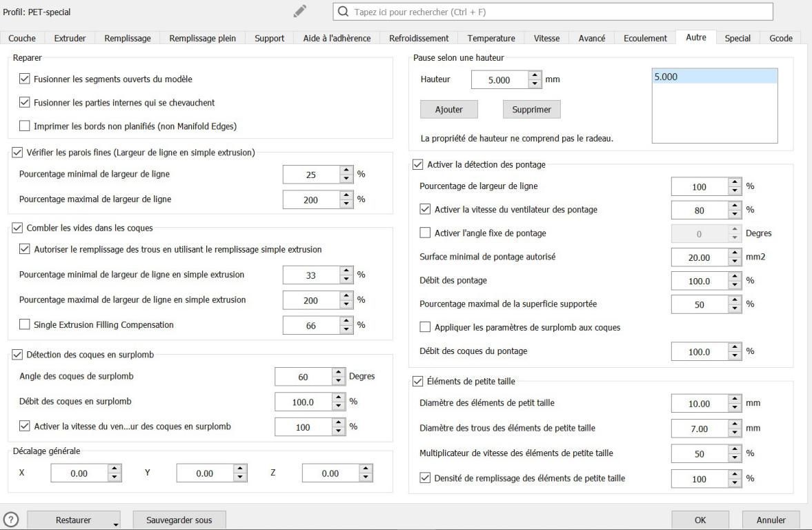This screenshot has height=530, width=812.
Task: Decrease Surface minimal de pontage value
Action: click(734, 262)
